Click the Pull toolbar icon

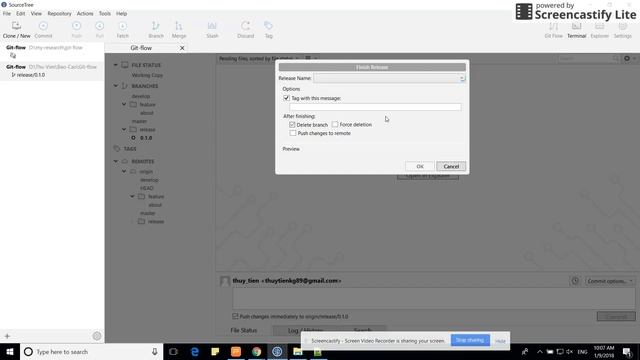(100, 30)
